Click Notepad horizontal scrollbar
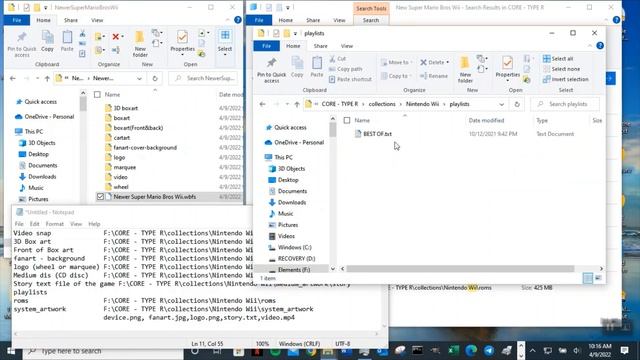The height and width of the screenshot is (360, 640). (196, 334)
